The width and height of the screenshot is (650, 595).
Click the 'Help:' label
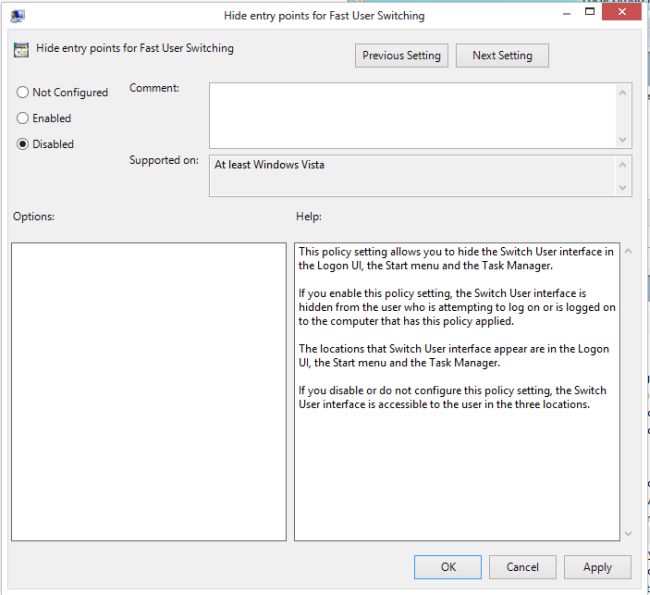(308, 216)
